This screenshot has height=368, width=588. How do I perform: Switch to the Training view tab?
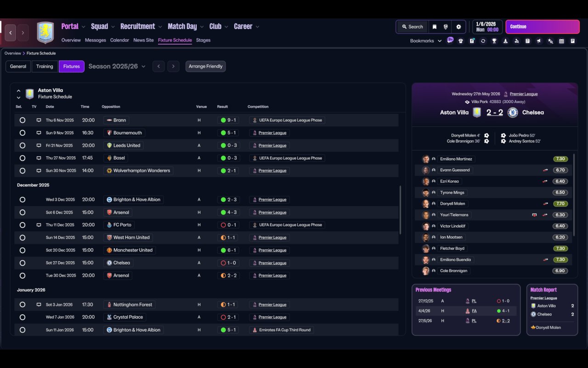tap(45, 66)
